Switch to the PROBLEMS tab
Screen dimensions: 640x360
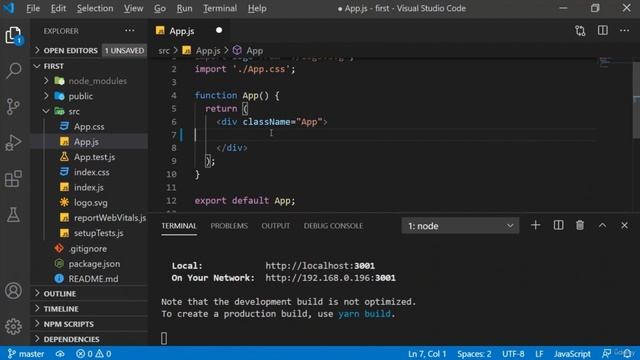pyautogui.click(x=229, y=226)
